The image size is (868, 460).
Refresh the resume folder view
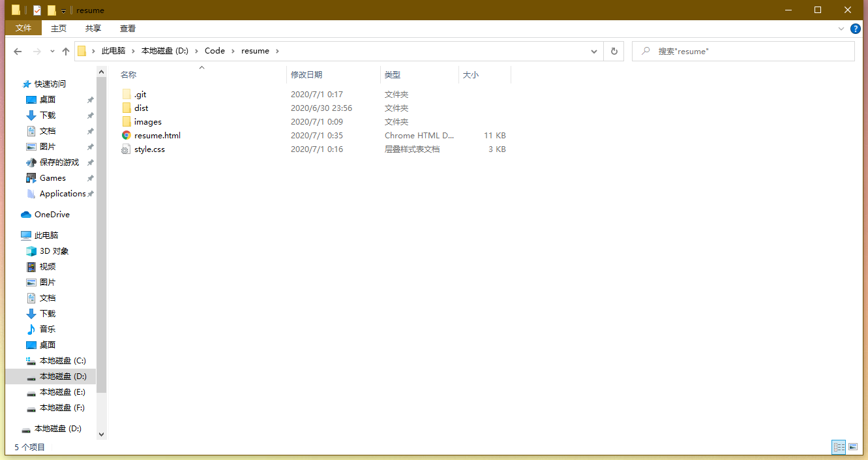(614, 51)
